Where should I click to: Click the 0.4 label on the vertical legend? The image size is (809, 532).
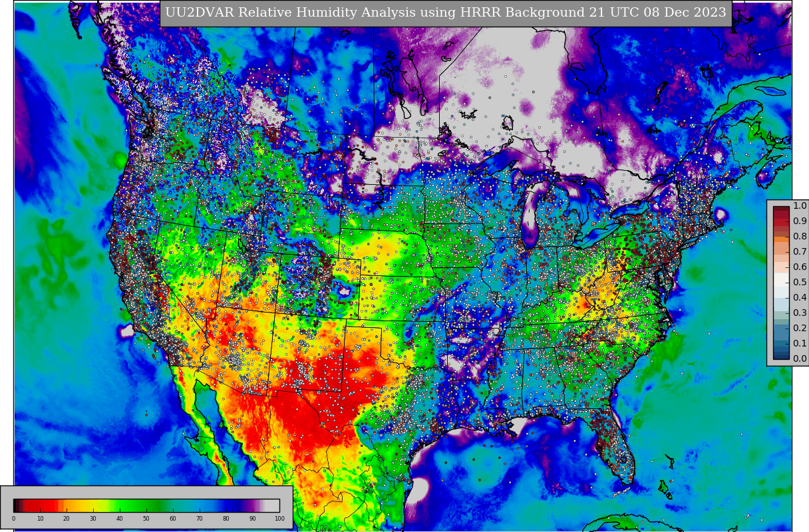point(800,298)
